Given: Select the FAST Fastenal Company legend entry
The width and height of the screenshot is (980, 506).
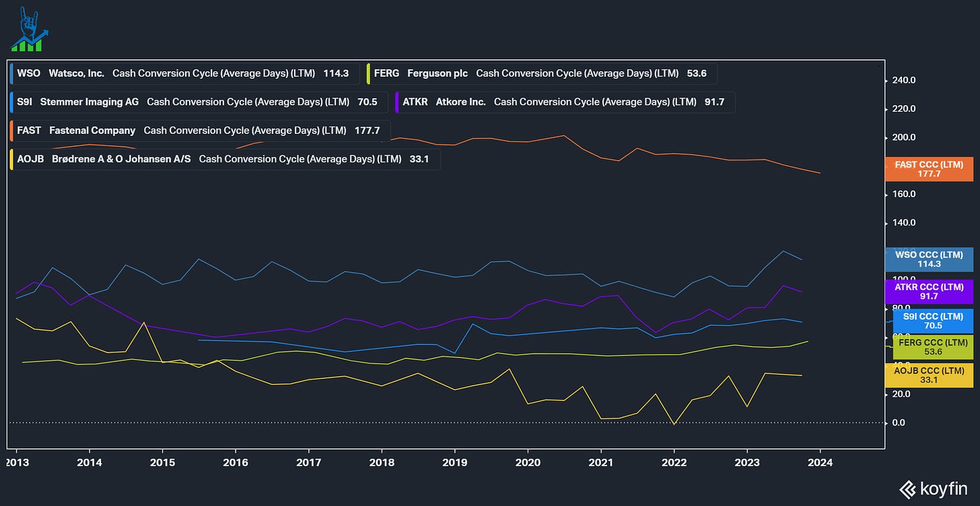Looking at the screenshot, I should click(200, 131).
